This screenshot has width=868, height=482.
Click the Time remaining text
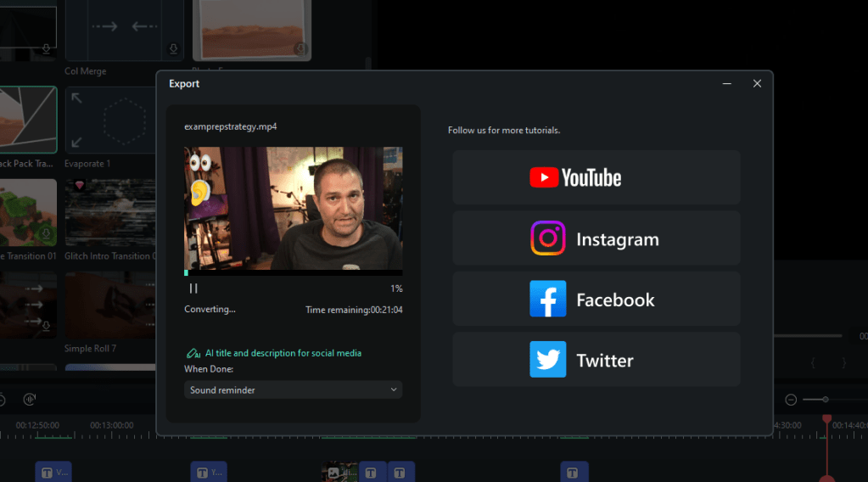(x=354, y=310)
